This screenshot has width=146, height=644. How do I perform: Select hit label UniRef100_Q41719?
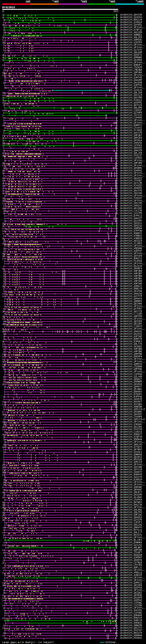(131, 311)
